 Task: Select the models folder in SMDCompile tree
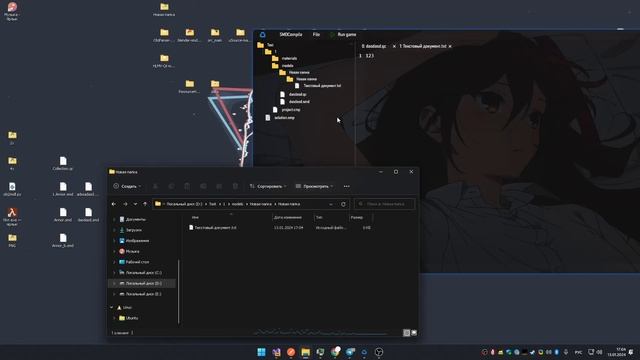click(x=283, y=65)
